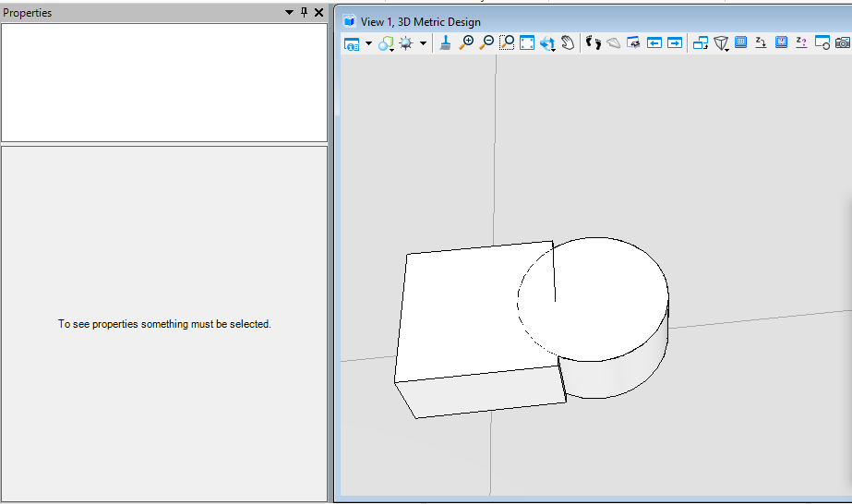The height and width of the screenshot is (504, 852).
Task: Click the Properties panel title
Action: point(27,13)
